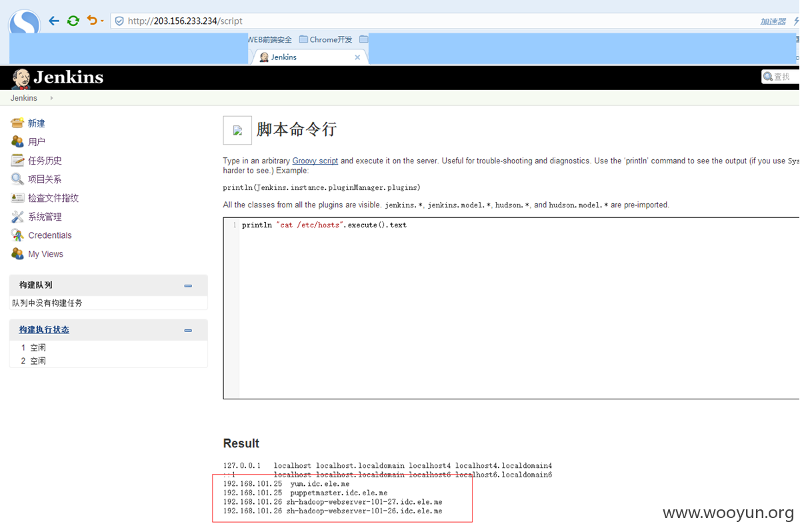Viewport: 800px width, 532px height.
Task: Click the 用户 people icon
Action: point(17,141)
